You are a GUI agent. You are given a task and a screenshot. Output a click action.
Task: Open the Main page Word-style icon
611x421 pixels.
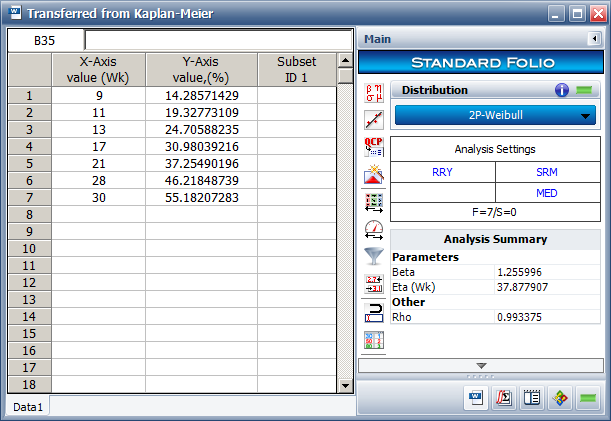[477, 397]
